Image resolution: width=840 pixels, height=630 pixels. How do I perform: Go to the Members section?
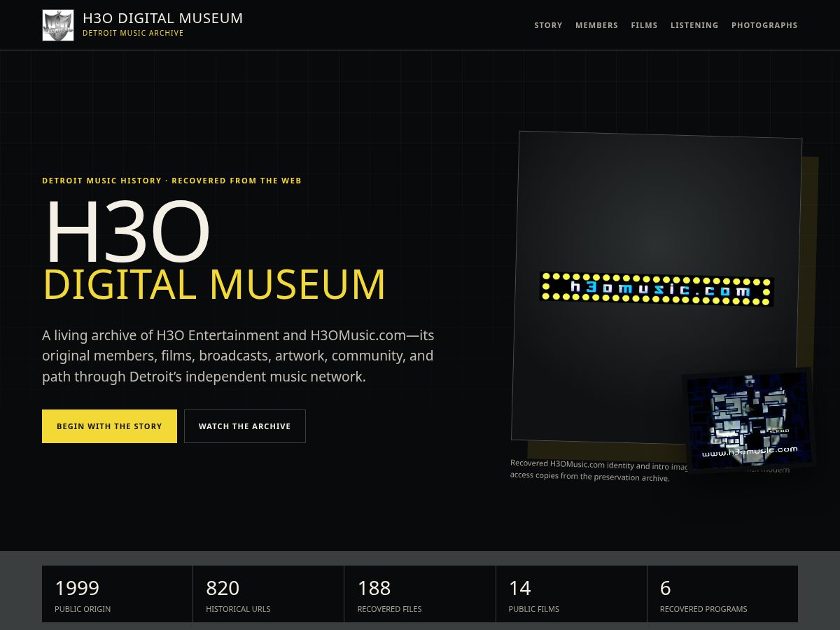[596, 25]
